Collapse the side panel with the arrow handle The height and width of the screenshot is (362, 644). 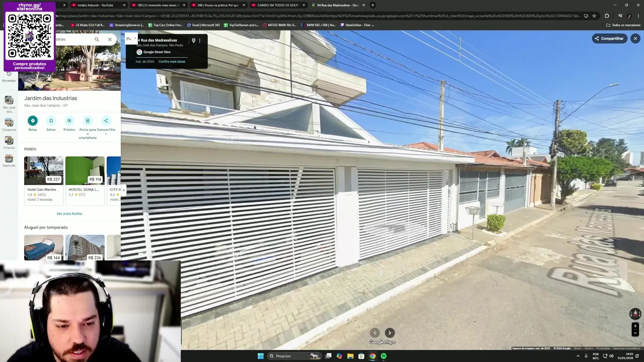pos(123,190)
